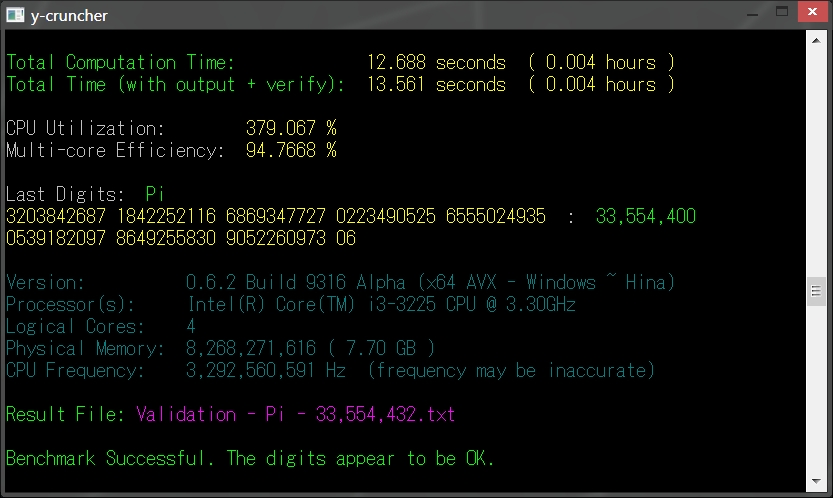
Task: Click the "Result File:" label
Action: (65, 414)
